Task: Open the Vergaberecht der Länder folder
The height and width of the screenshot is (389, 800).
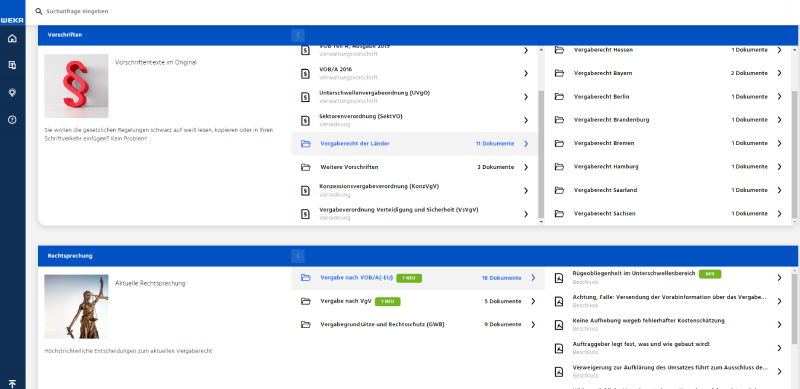Action: pyautogui.click(x=414, y=144)
